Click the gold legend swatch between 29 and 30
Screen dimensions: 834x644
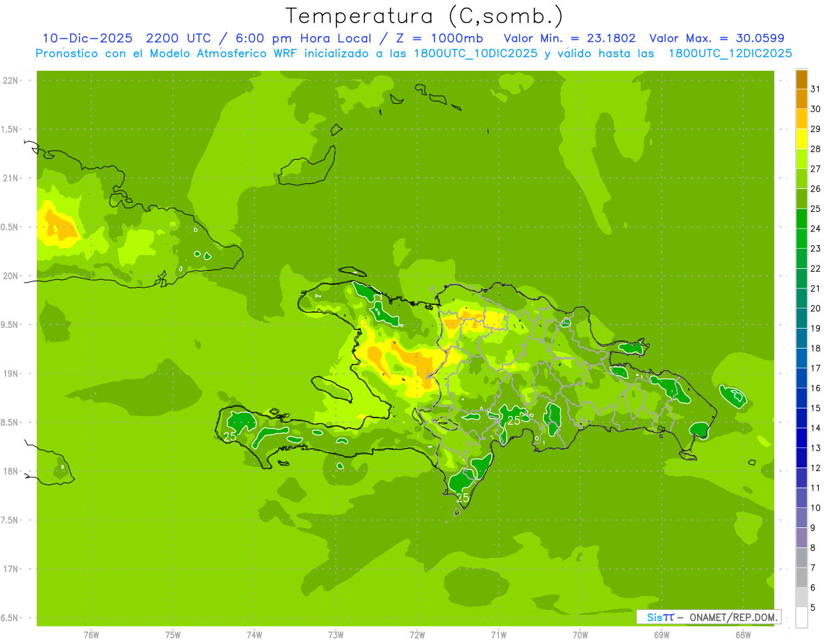pyautogui.click(x=801, y=119)
